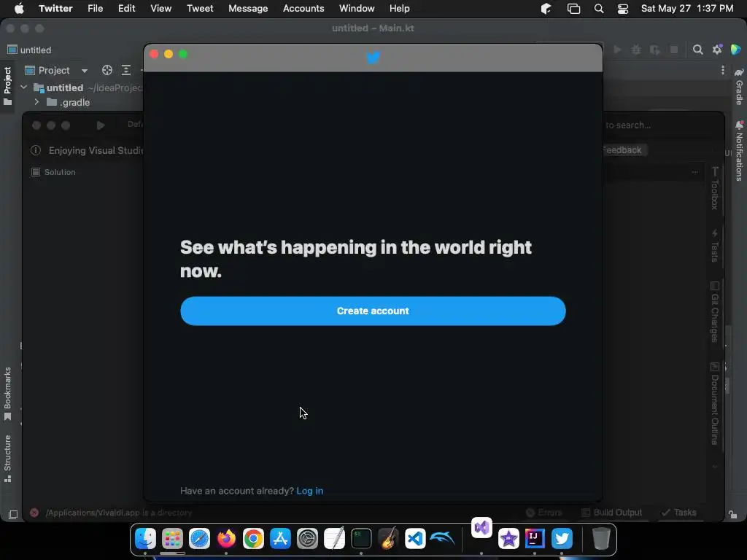Click the date and time in the menu bar
This screenshot has width=747, height=560.
pos(687,9)
